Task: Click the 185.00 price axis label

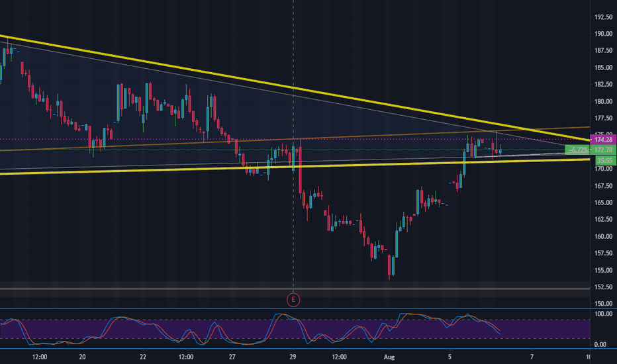Action: point(603,68)
